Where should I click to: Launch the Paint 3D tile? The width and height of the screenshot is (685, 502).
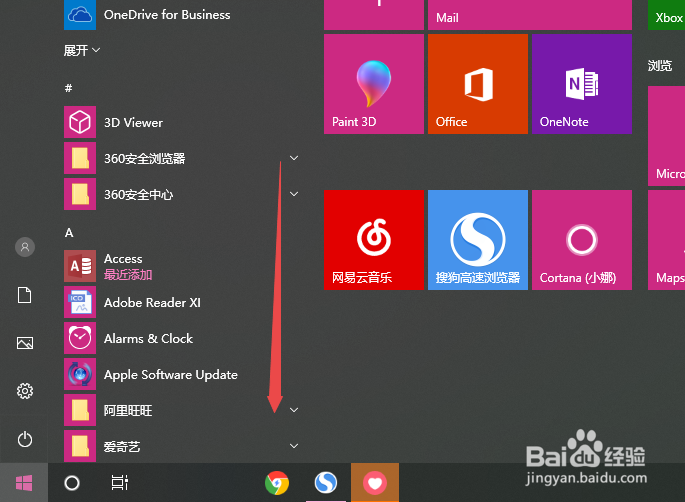(374, 84)
